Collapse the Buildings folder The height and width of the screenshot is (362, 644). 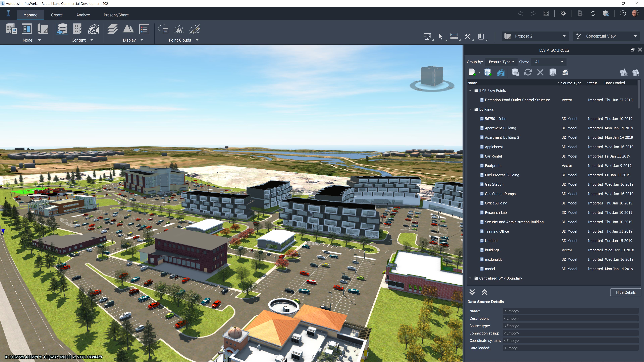pos(470,109)
